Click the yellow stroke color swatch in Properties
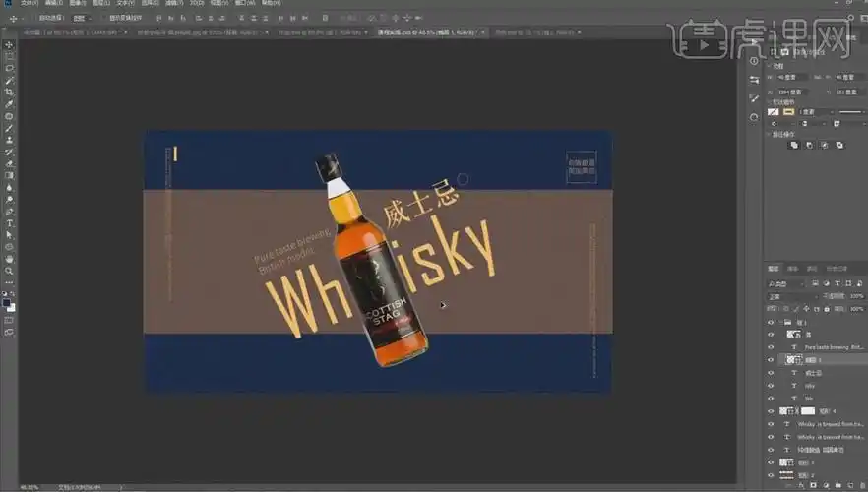This screenshot has width=868, height=492. (x=788, y=112)
